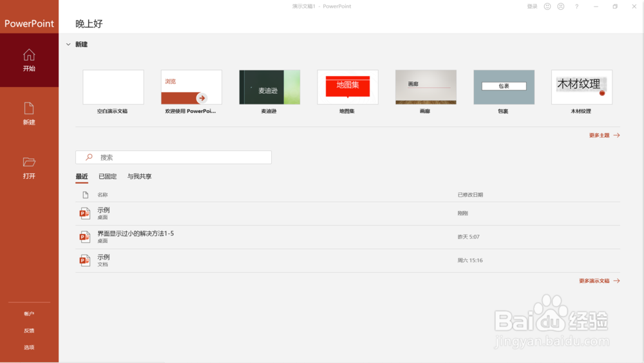This screenshot has width=644, height=363.
Task: Click file icon for 界面显示过小的解决方法1-5
Action: 84,237
